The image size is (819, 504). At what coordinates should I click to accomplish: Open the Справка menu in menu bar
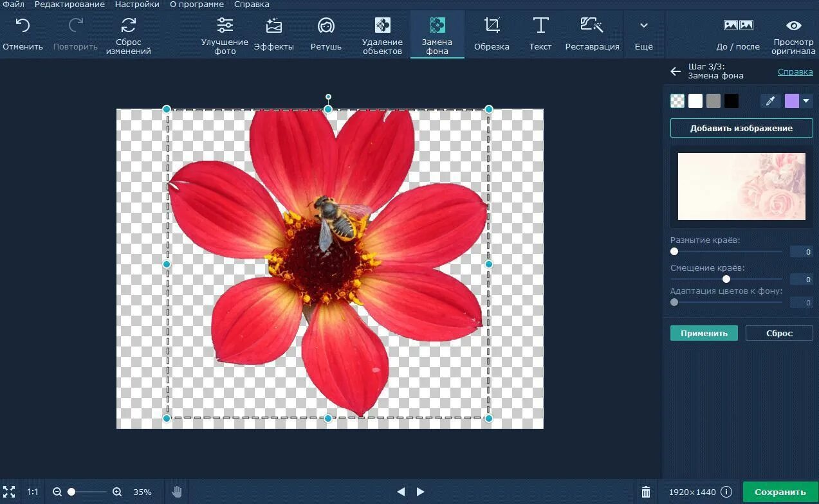pyautogui.click(x=252, y=4)
